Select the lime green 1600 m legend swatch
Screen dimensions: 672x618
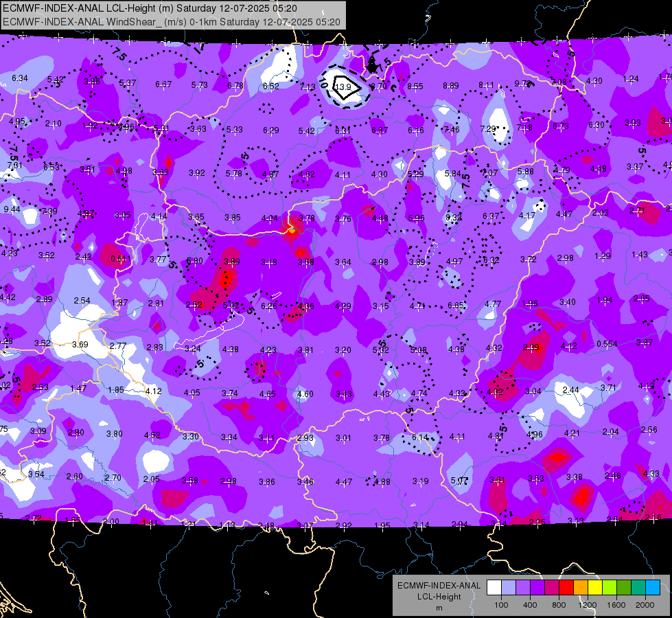(x=610, y=588)
